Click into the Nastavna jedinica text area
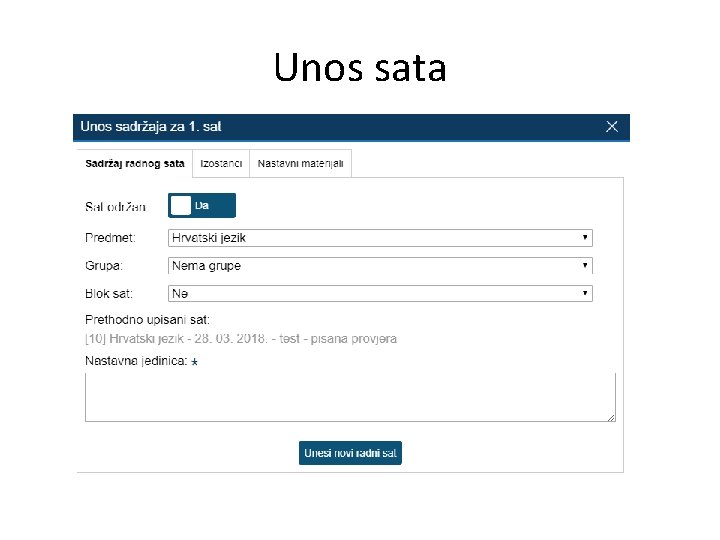 [x=350, y=397]
